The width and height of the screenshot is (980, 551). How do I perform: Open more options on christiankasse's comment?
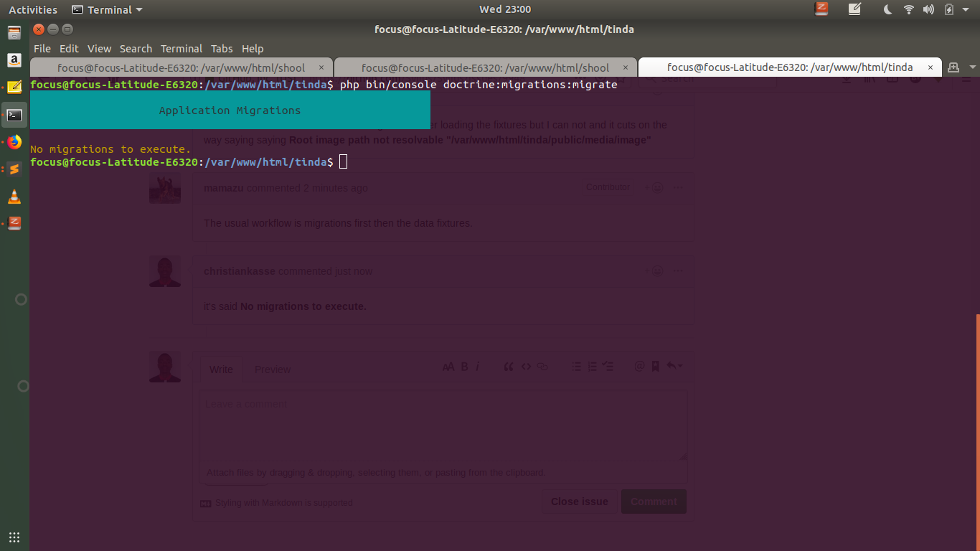tap(677, 270)
